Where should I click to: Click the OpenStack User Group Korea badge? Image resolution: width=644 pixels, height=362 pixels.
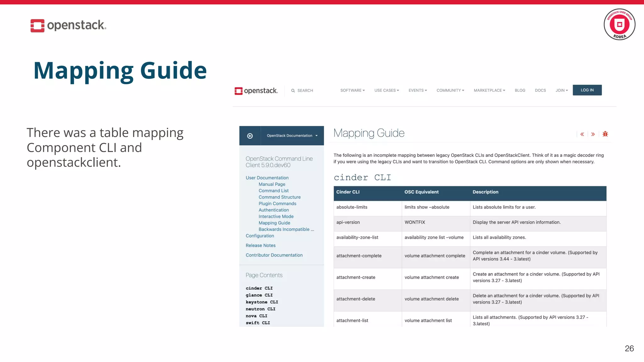[619, 25]
